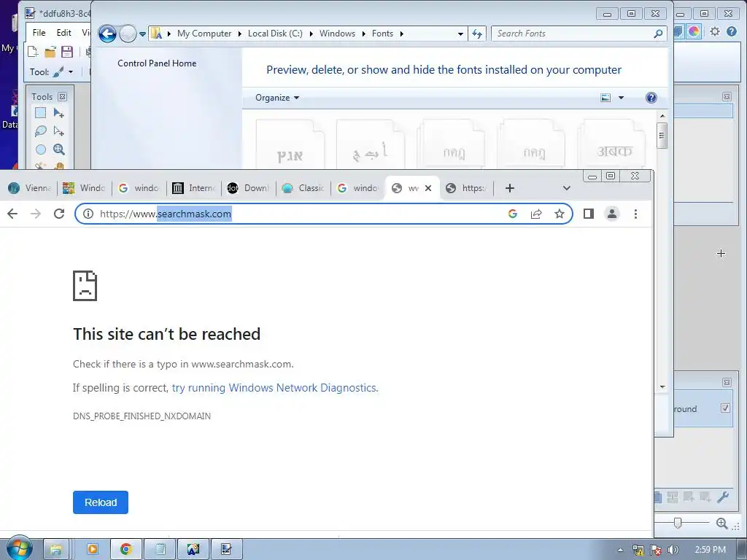Screen dimensions: 747x560
Task: Open Chrome tab search dropdown
Action: (x=566, y=188)
